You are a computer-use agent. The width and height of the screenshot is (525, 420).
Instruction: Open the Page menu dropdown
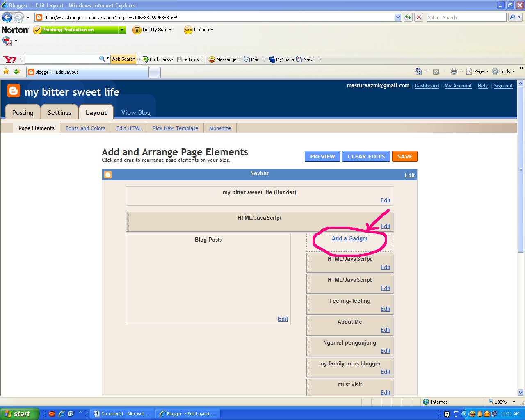pyautogui.click(x=478, y=71)
